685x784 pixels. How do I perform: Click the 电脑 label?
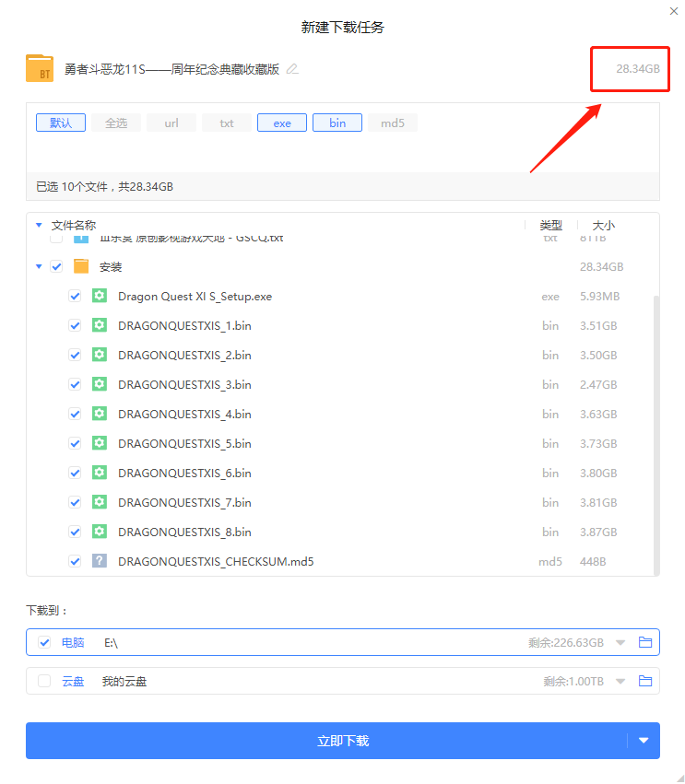pyautogui.click(x=73, y=642)
